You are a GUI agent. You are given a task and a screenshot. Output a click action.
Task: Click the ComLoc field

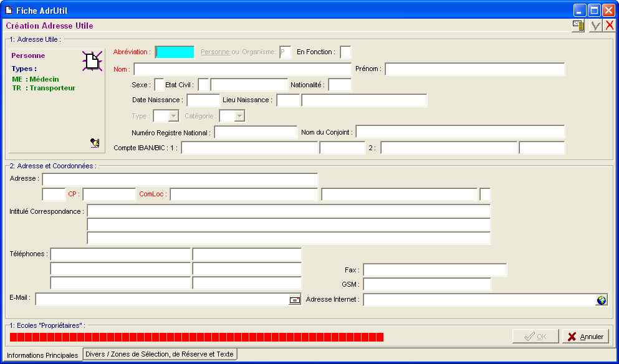coord(244,194)
